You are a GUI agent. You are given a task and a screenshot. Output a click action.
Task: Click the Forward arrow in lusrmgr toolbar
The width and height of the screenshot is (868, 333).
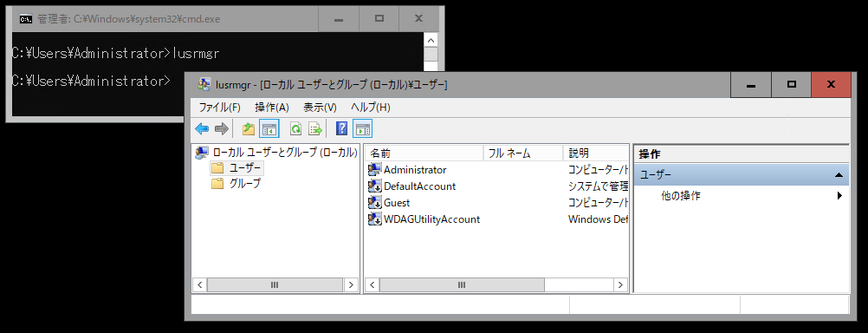pyautogui.click(x=222, y=129)
